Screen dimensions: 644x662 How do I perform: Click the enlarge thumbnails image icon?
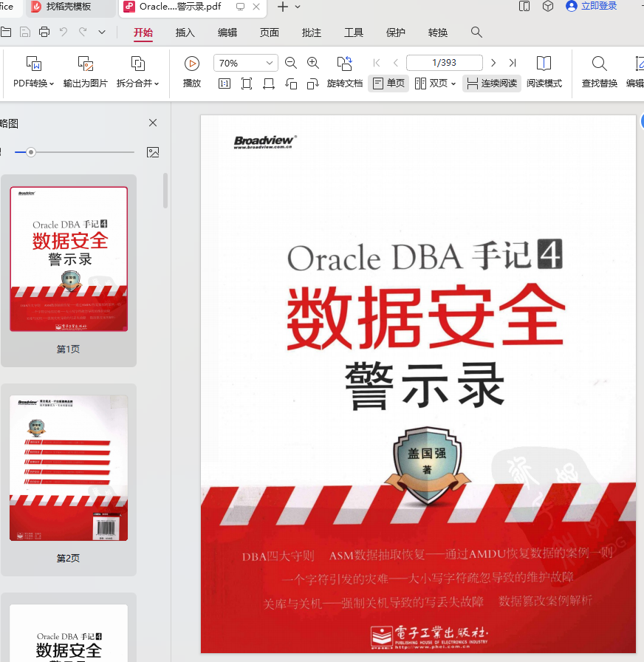tap(153, 152)
